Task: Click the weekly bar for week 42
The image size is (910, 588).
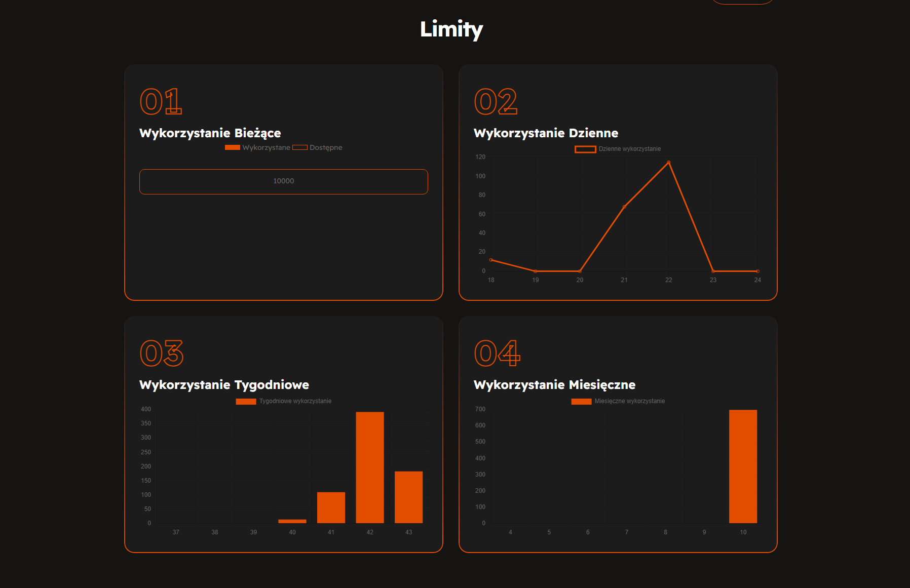Action: [370, 467]
